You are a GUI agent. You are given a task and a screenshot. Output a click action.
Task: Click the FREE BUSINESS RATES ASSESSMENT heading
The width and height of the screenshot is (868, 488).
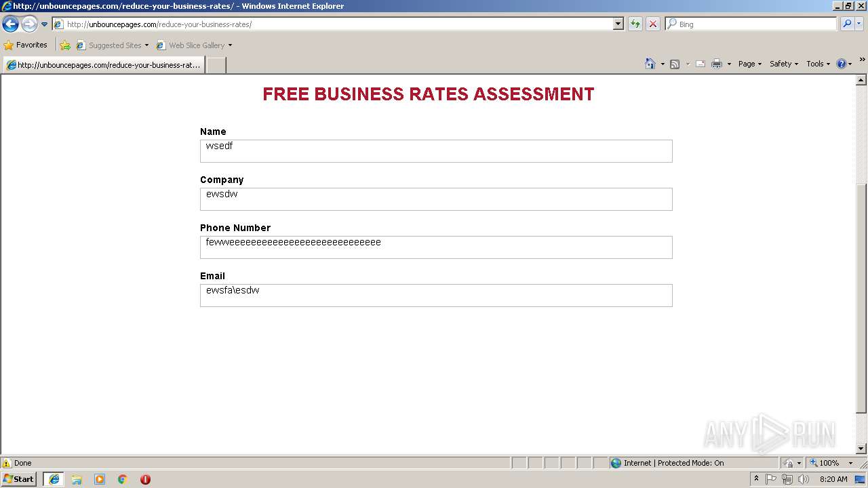429,94
